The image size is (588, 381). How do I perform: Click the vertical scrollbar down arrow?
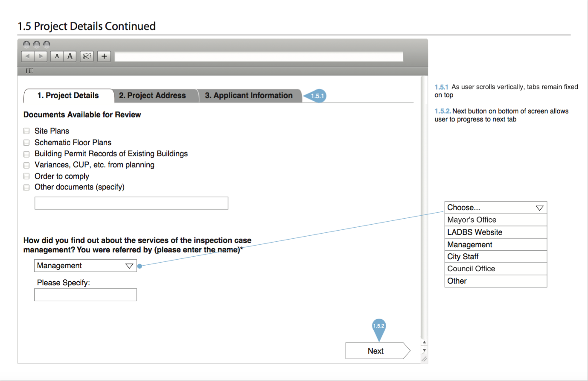pyautogui.click(x=424, y=350)
